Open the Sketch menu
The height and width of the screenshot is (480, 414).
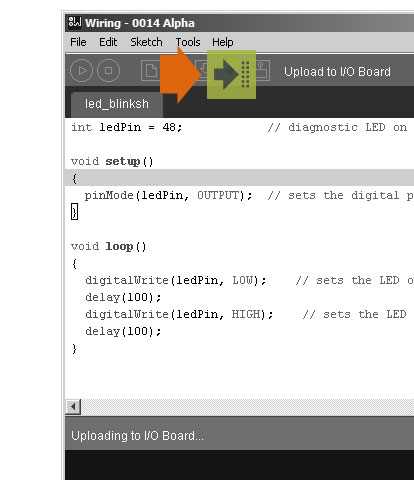click(x=146, y=42)
